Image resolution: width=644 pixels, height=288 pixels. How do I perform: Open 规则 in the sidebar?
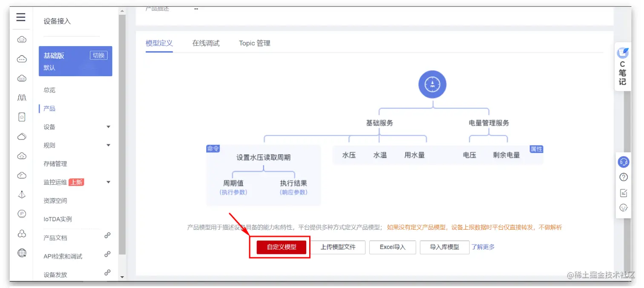49,145
